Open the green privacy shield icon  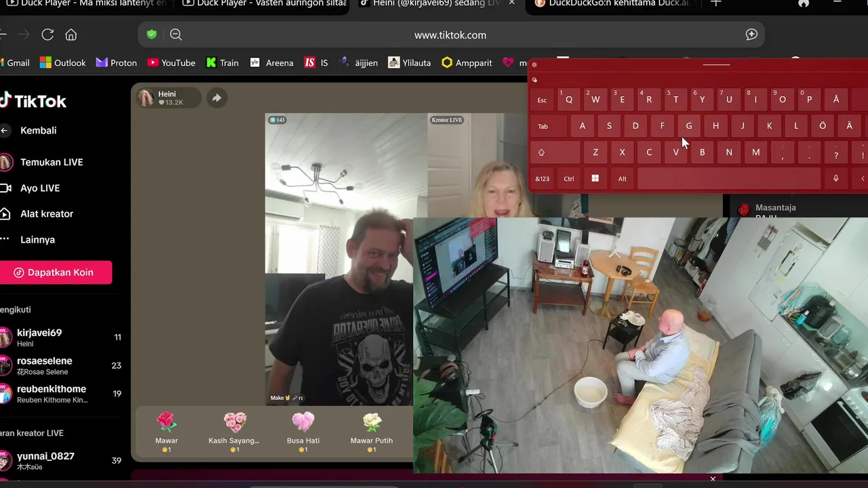point(152,35)
